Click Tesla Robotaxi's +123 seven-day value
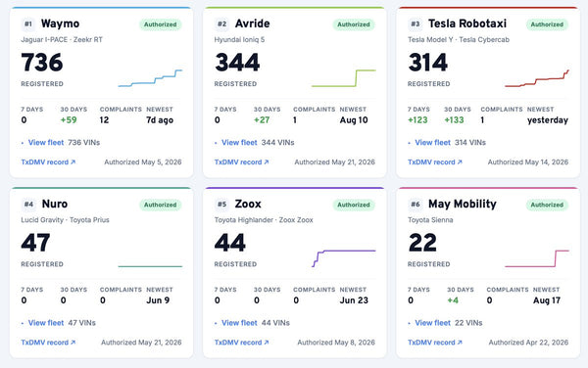588x368 pixels. coord(417,120)
